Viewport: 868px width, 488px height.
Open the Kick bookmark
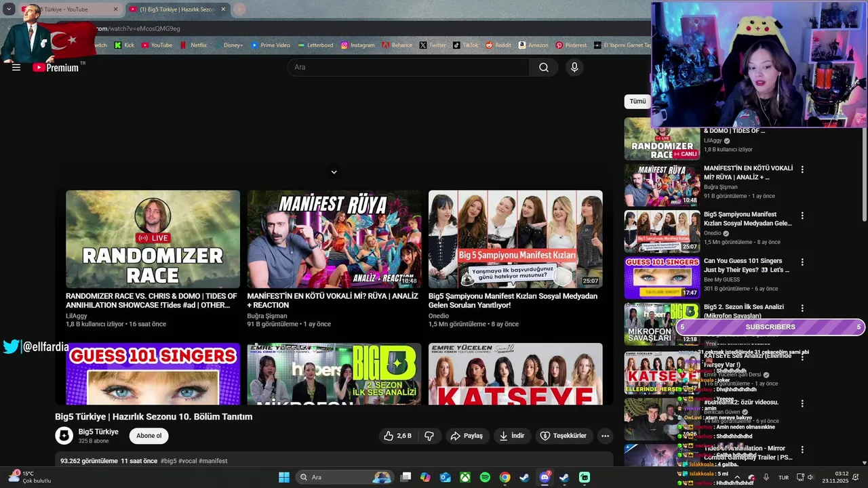click(x=124, y=45)
